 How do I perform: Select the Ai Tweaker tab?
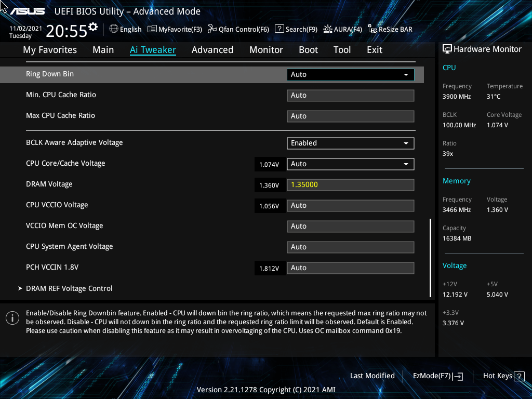point(153,50)
